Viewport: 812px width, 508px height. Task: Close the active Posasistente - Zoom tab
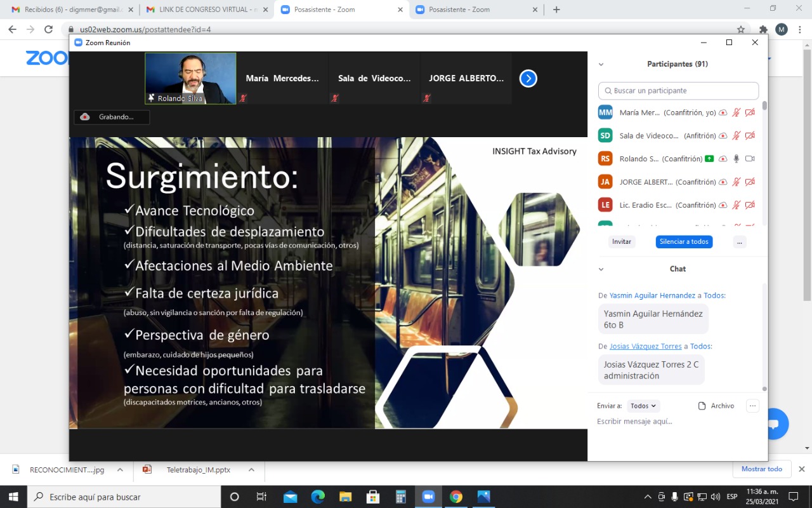pyautogui.click(x=400, y=10)
